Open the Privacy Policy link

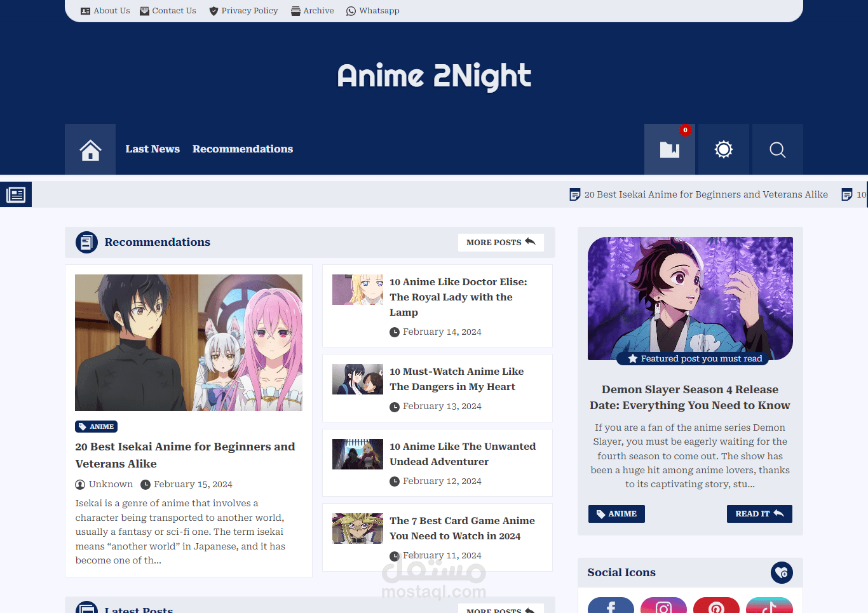coord(243,11)
